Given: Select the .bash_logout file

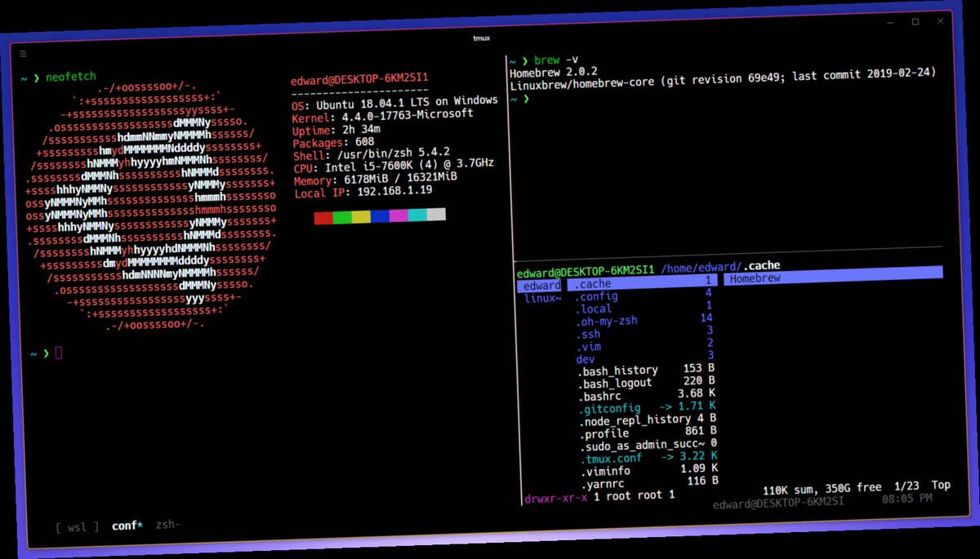Looking at the screenshot, I should coord(646,382).
